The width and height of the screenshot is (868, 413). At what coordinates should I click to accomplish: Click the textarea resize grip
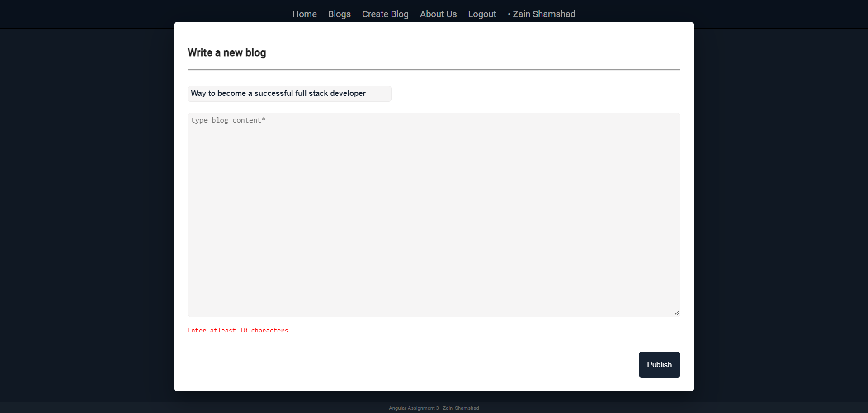[x=677, y=313]
